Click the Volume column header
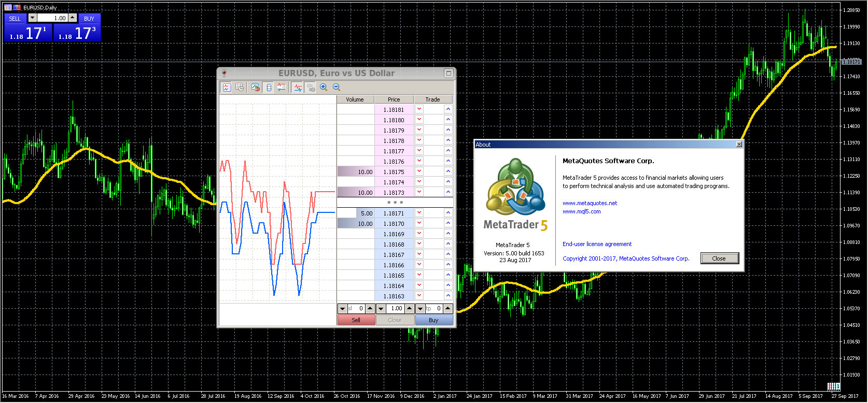Viewport: 868px width, 403px height. coord(355,99)
